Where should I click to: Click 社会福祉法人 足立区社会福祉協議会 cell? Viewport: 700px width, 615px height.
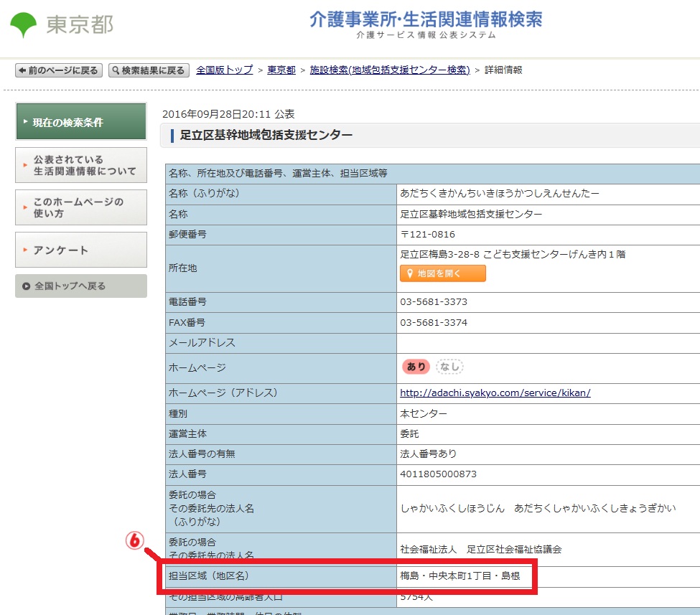[549, 550]
